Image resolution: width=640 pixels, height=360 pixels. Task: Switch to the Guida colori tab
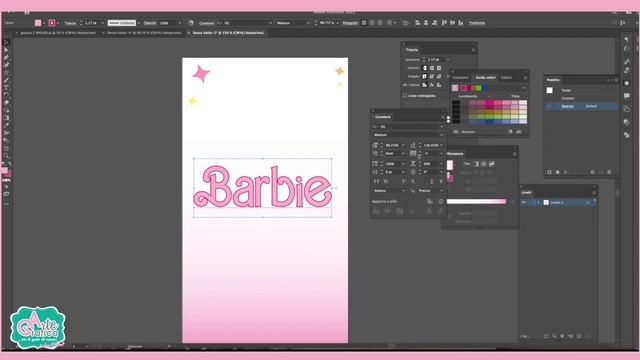tap(485, 78)
